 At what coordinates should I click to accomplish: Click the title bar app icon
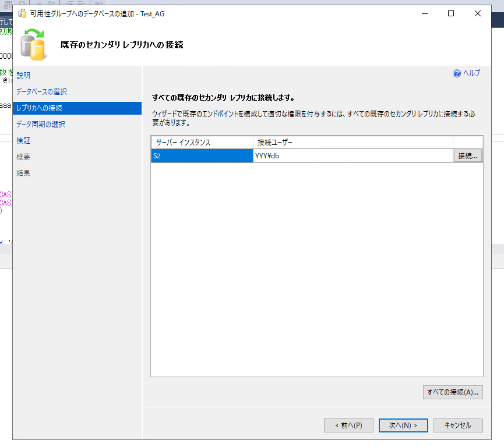coord(22,14)
